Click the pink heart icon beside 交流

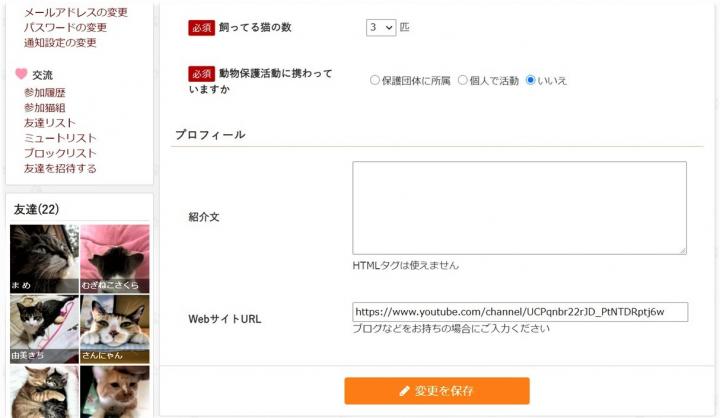coord(21,73)
